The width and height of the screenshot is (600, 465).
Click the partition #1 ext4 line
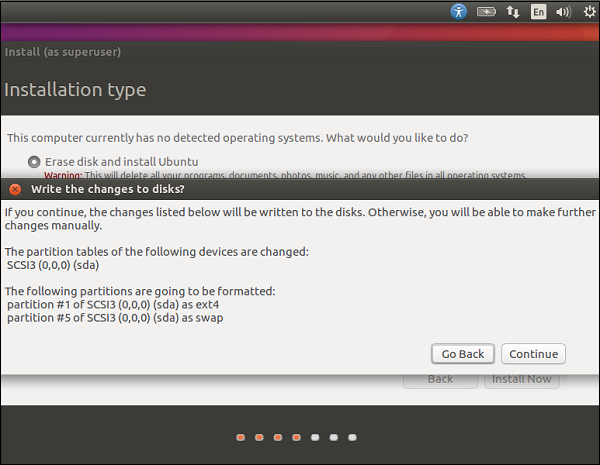coord(113,305)
